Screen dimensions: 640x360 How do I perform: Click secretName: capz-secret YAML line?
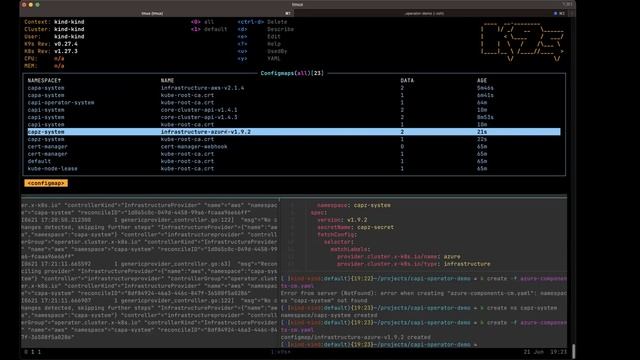point(356,227)
